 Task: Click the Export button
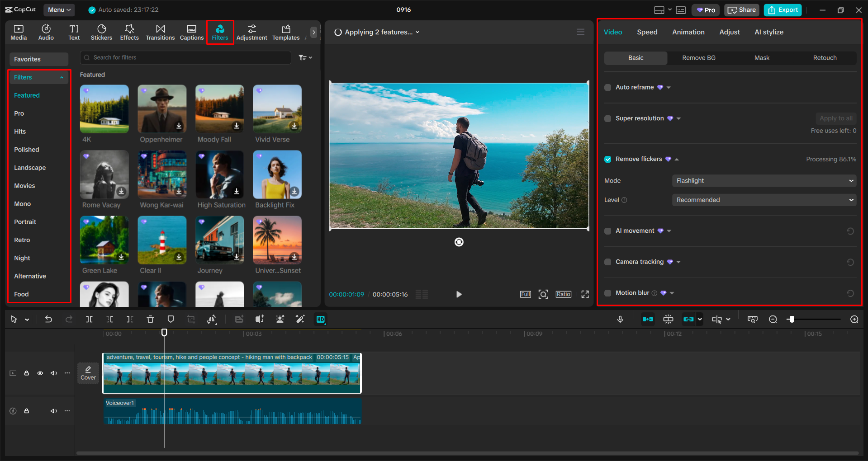(783, 10)
